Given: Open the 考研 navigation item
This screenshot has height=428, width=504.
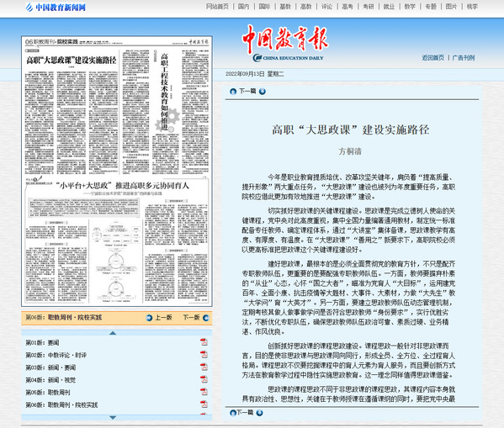Looking at the screenshot, I should pyautogui.click(x=368, y=7).
